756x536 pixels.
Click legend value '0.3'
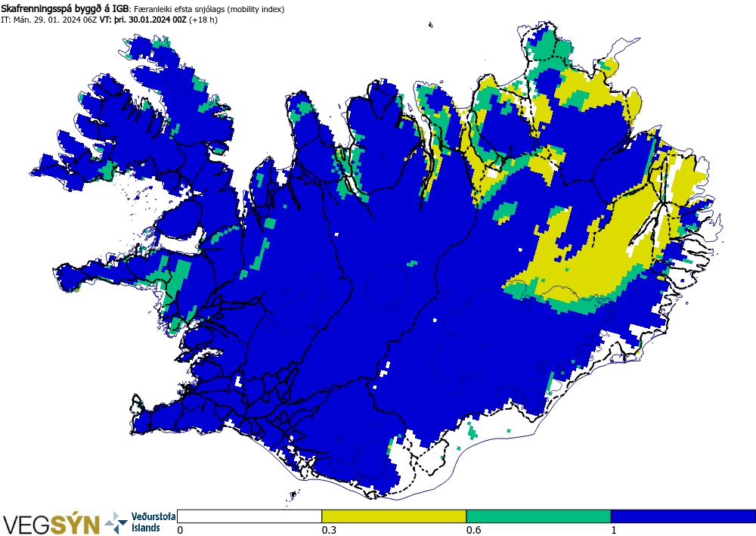pyautogui.click(x=329, y=530)
